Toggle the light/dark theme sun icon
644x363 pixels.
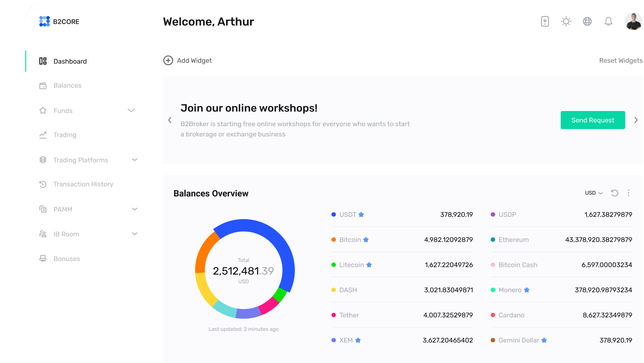click(566, 21)
